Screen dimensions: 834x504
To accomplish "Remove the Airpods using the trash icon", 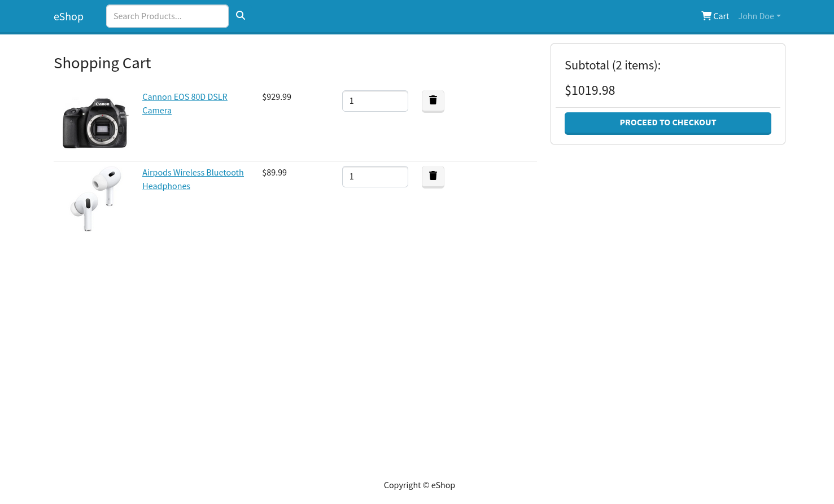I will pyautogui.click(x=433, y=176).
